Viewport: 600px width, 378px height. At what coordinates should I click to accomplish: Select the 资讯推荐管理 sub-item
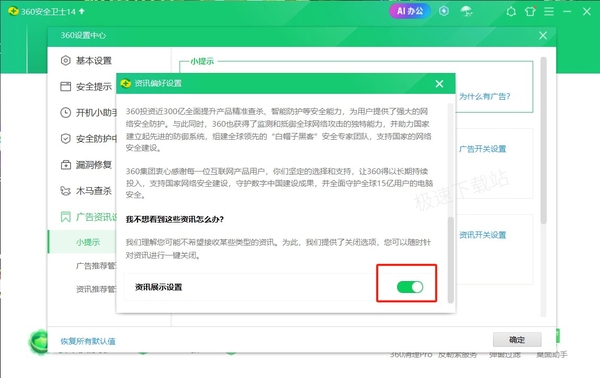[x=96, y=289]
